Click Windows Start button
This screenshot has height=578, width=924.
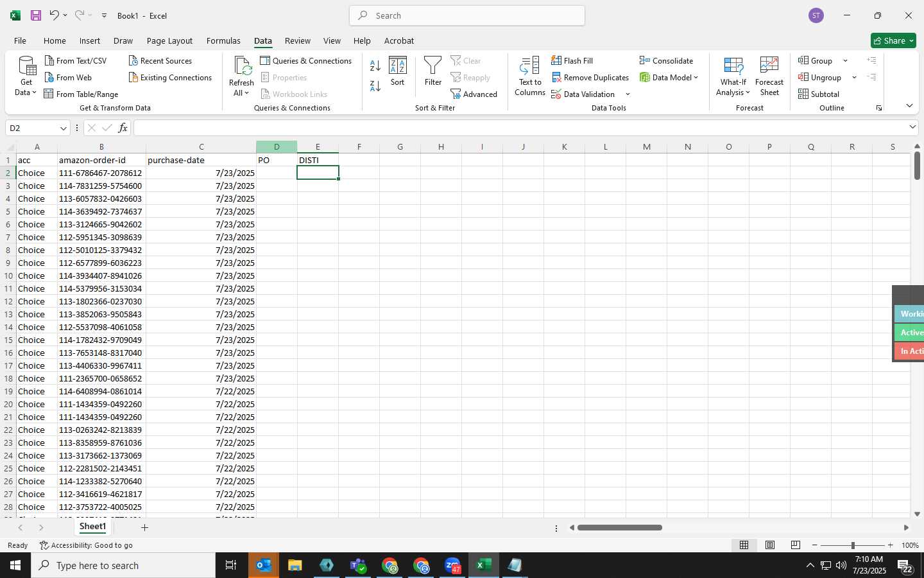[x=15, y=565]
